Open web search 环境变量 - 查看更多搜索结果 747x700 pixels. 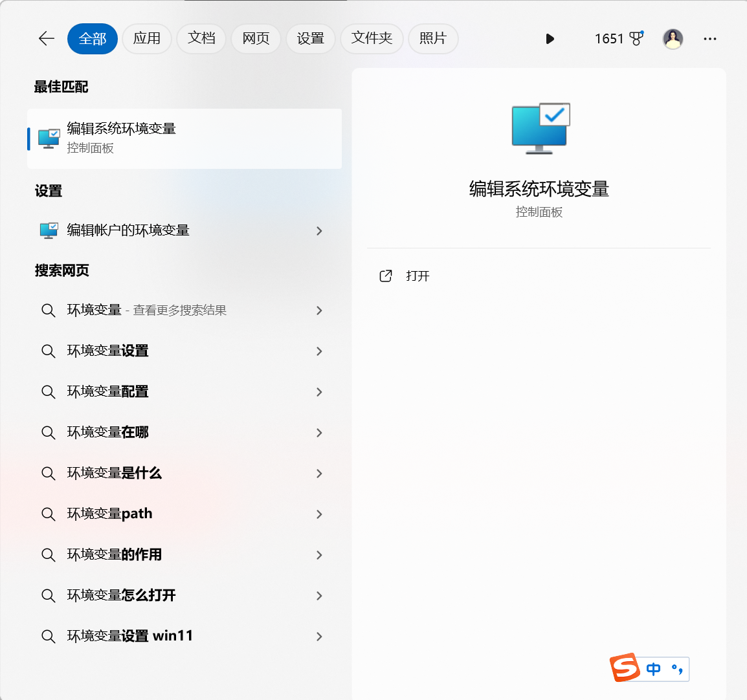184,311
